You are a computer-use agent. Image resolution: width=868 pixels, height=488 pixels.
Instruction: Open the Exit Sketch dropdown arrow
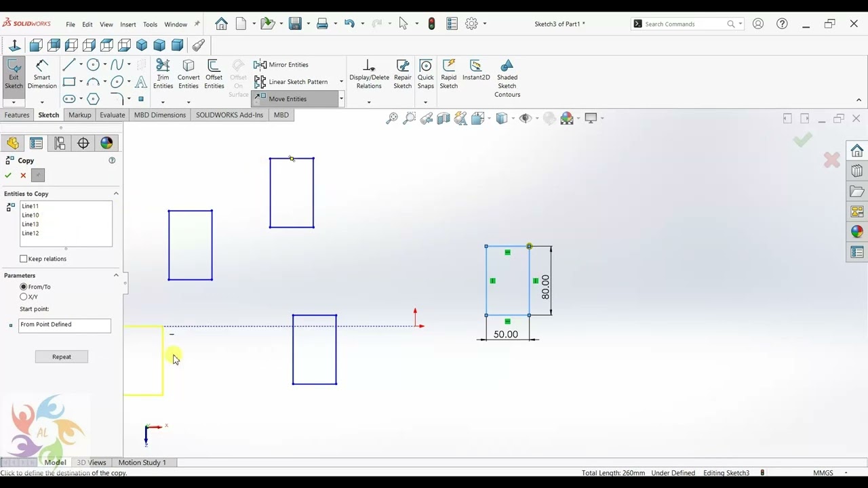14,102
